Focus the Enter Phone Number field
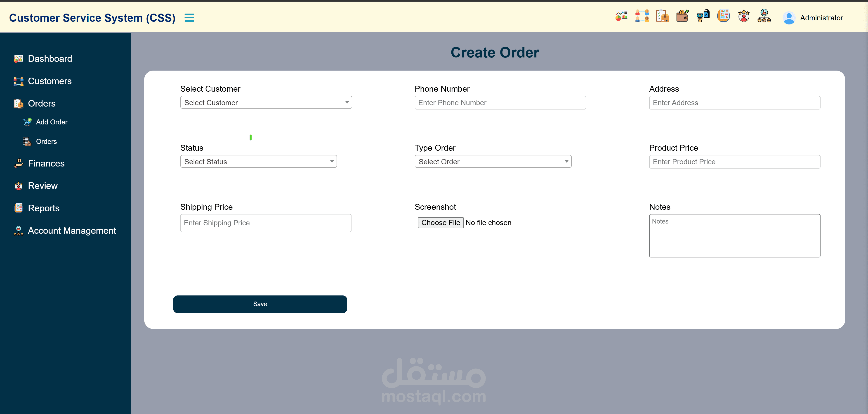 click(500, 103)
